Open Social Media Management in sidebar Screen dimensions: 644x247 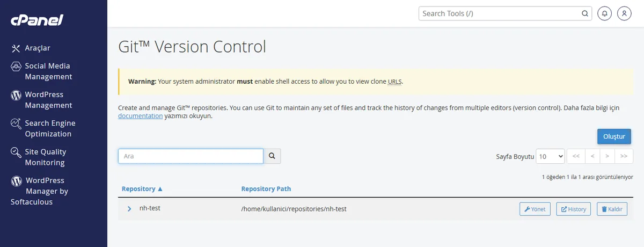coord(47,71)
